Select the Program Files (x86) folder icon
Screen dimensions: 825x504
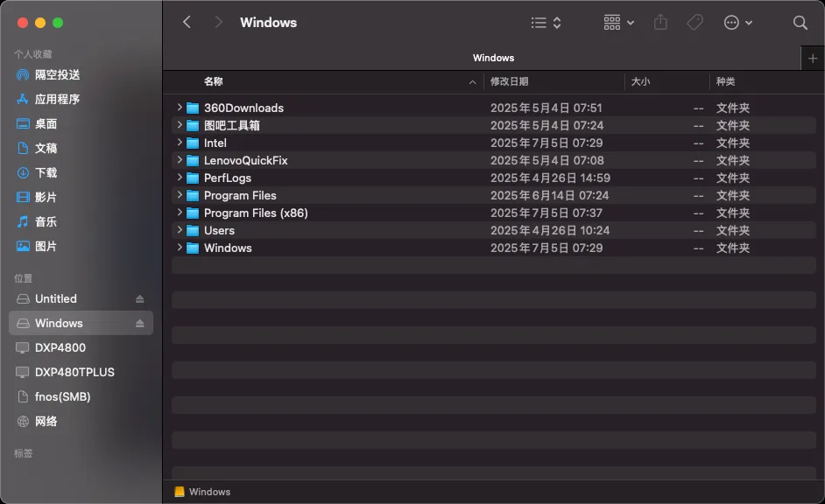pos(193,213)
